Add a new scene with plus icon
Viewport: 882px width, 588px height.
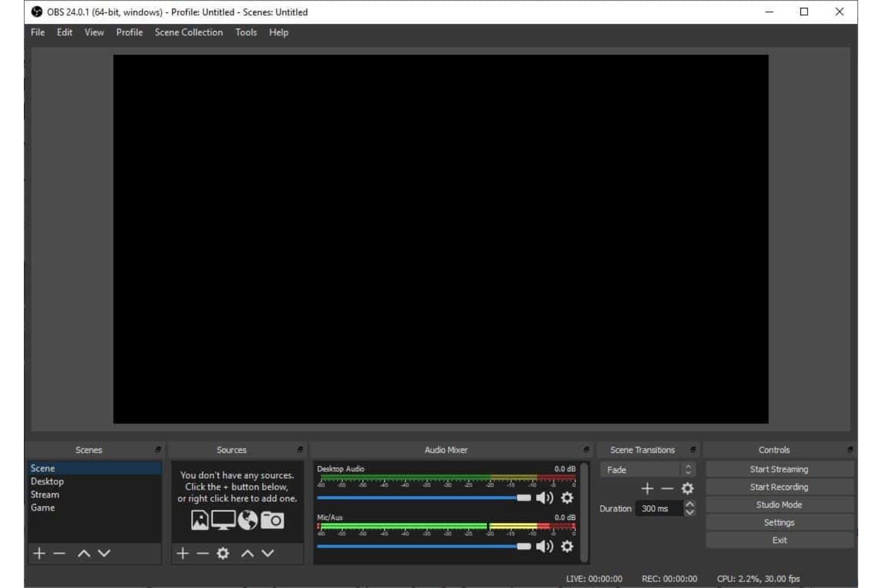(x=38, y=553)
